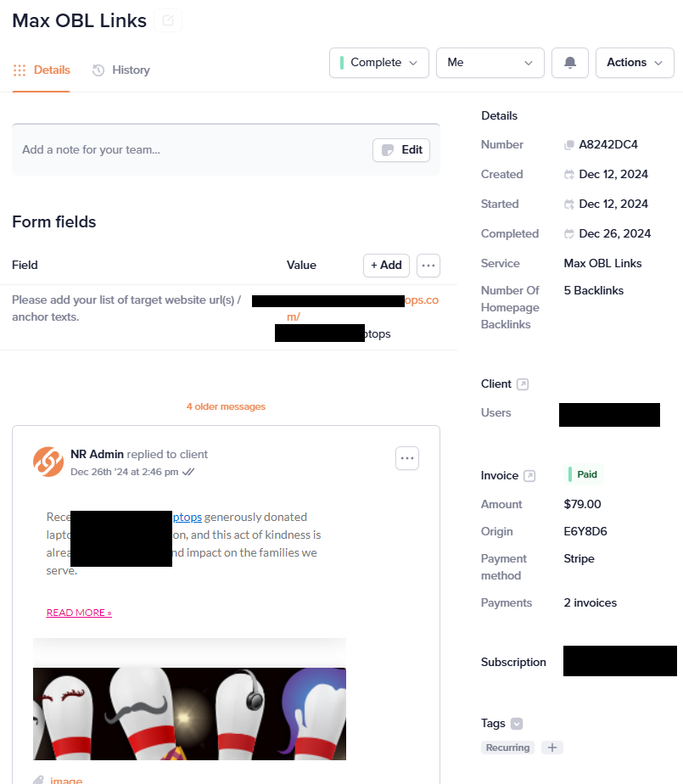The height and width of the screenshot is (784, 683).
Task: Open the Invoice external link icon
Action: point(529,475)
